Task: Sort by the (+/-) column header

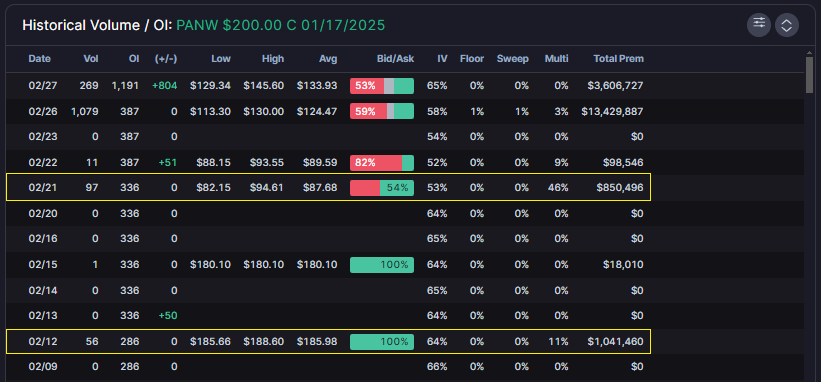Action: [x=166, y=59]
